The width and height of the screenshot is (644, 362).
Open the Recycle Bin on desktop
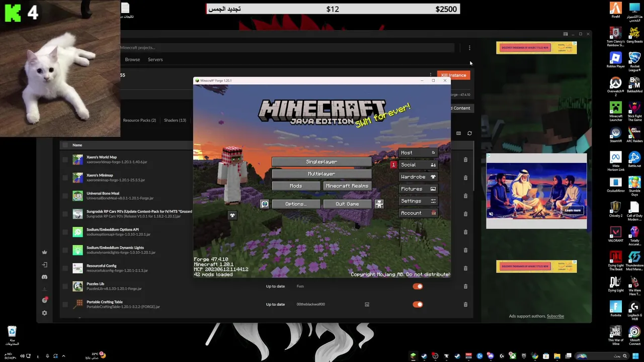pyautogui.click(x=12, y=336)
